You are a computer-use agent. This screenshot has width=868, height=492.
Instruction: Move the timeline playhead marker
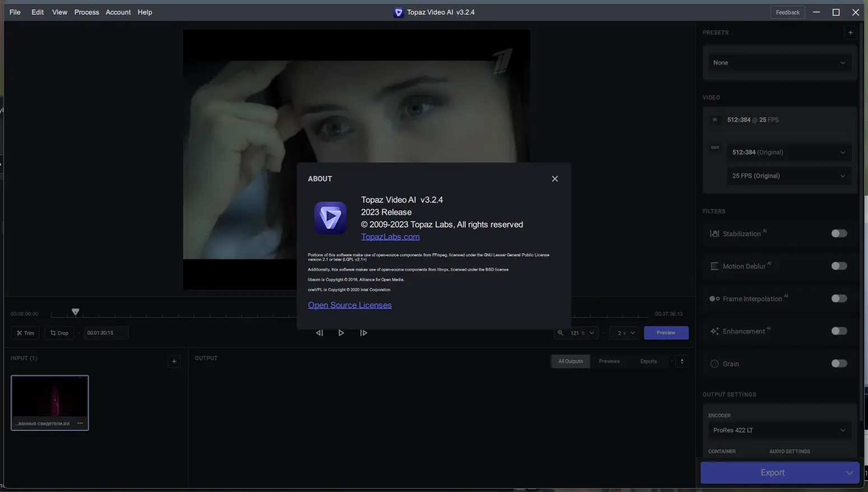pos(76,312)
